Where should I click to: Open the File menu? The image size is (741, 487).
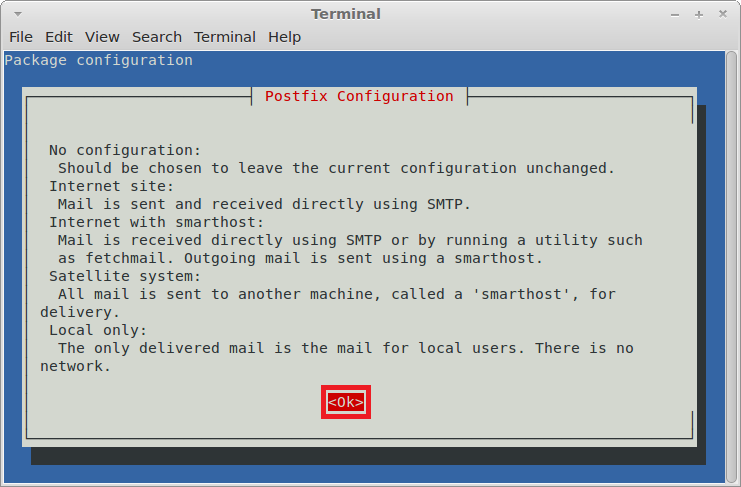pyautogui.click(x=21, y=37)
